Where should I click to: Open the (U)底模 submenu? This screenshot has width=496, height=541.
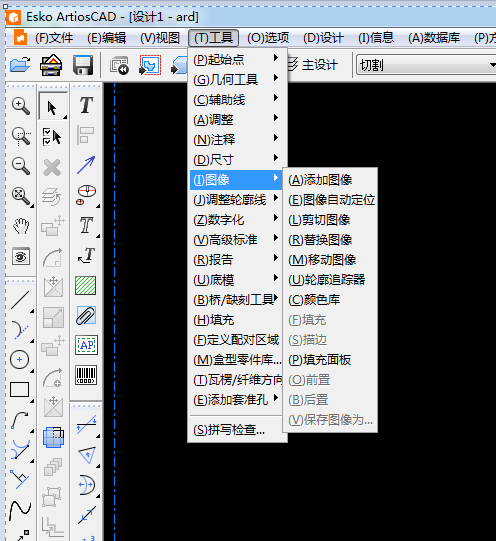[237, 280]
